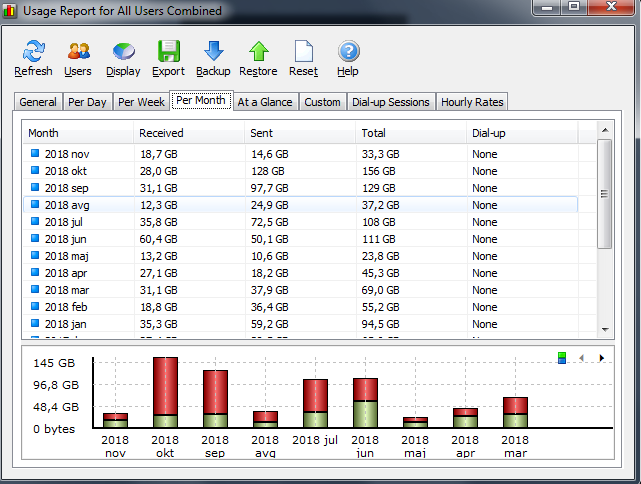The image size is (641, 484).
Task: Select the 2018 maj row
Action: pos(300,256)
